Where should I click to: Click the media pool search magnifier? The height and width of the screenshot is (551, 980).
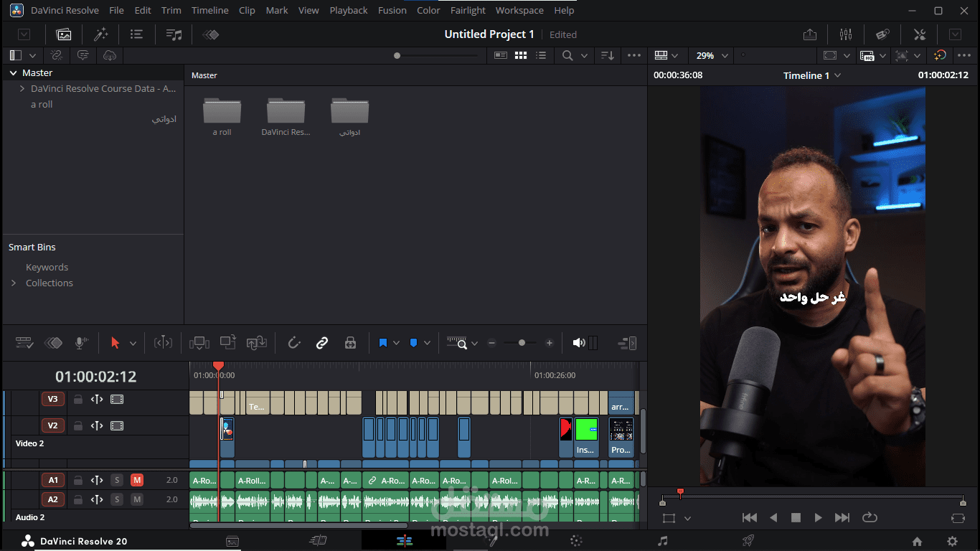pos(567,55)
